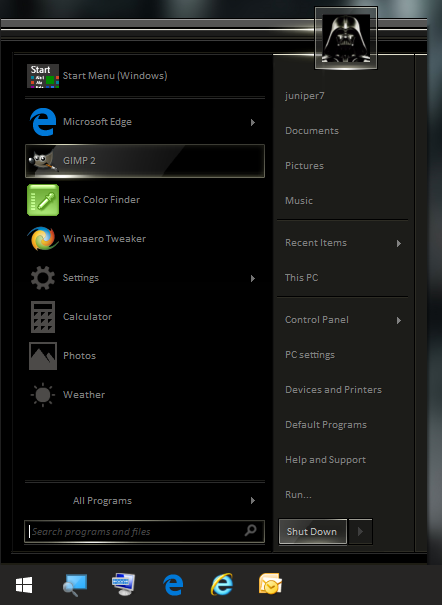Open Microsoft Edge from the taskbar
Screen dimensions: 442x605
pyautogui.click(x=173, y=585)
